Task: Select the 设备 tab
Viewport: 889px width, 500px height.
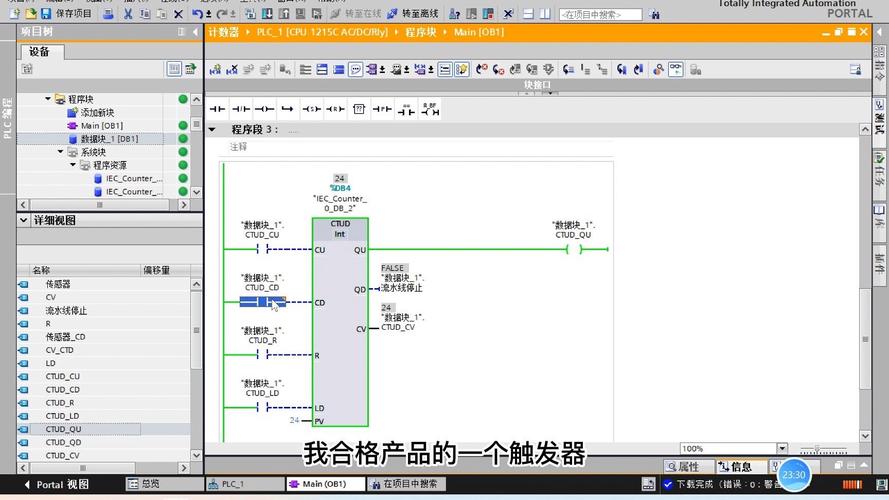Action: pyautogui.click(x=43, y=52)
